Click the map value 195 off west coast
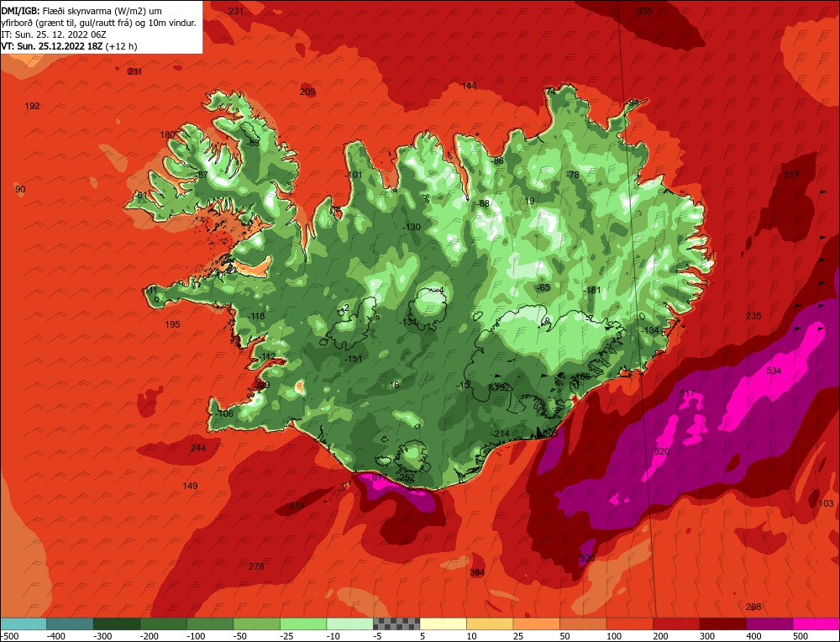The height and width of the screenshot is (642, 840). coord(172,324)
